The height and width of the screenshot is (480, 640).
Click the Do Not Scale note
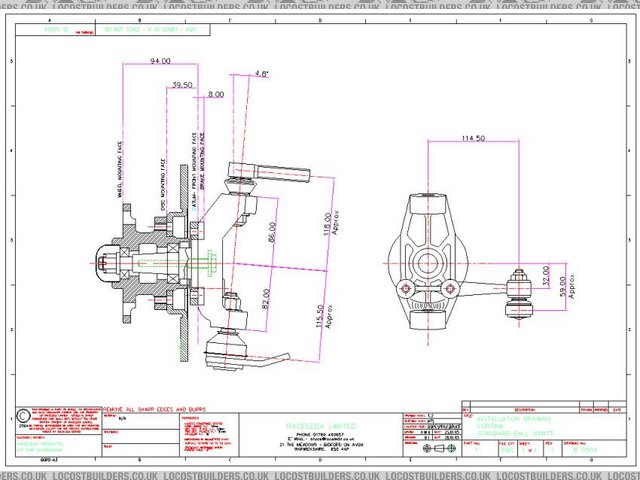coord(141,30)
